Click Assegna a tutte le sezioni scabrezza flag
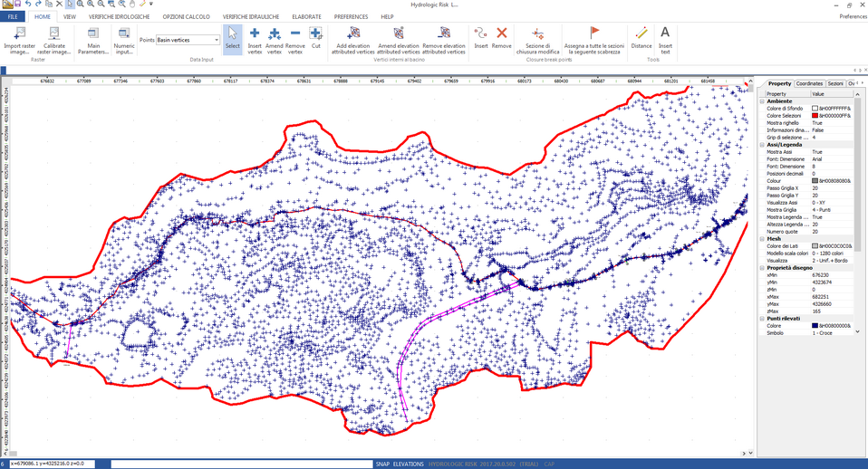This screenshot has width=868, height=469. tap(594, 41)
